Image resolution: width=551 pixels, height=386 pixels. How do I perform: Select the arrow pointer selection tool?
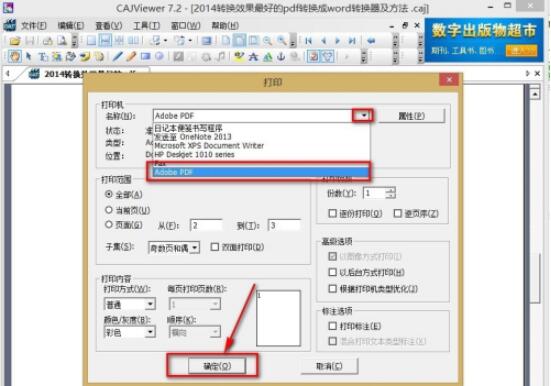pyautogui.click(x=29, y=56)
